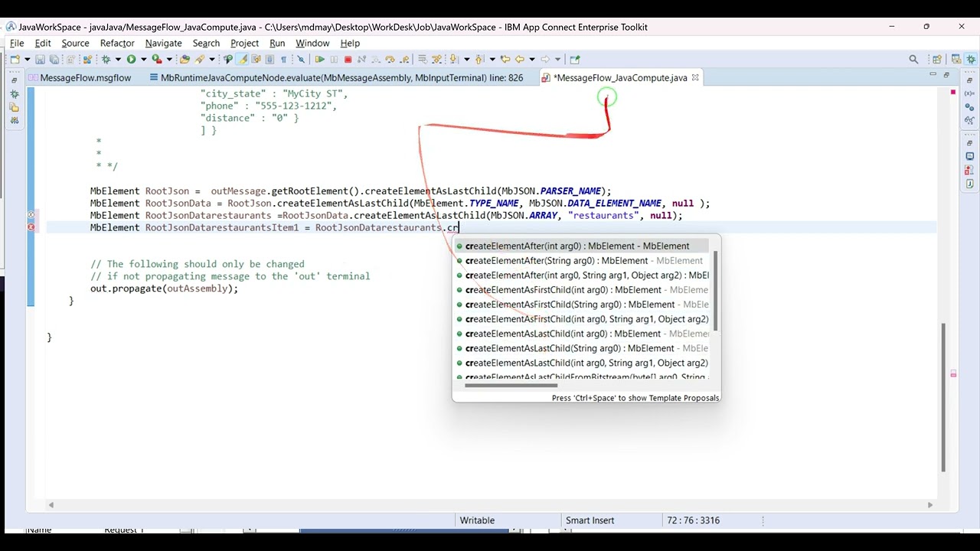980x551 pixels.
Task: Toggle Mark Occurrences highlighter icon
Action: pos(242,59)
